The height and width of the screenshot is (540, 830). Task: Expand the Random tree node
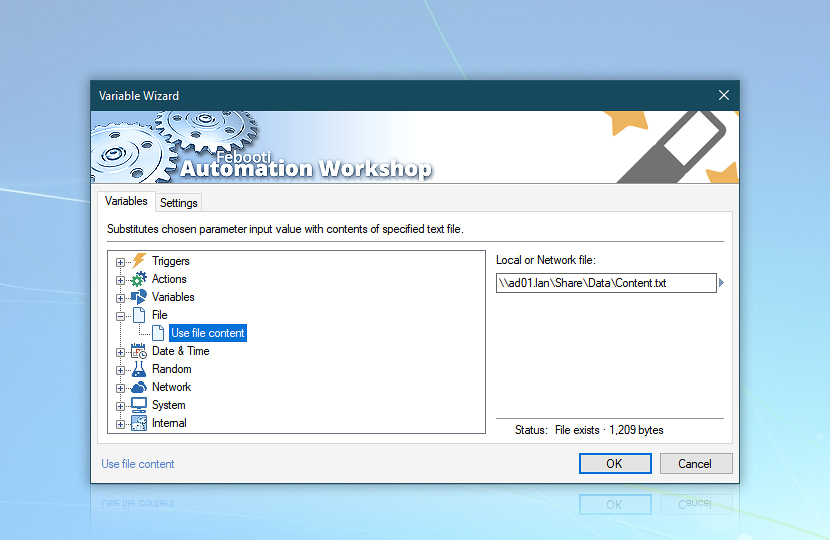click(x=121, y=370)
